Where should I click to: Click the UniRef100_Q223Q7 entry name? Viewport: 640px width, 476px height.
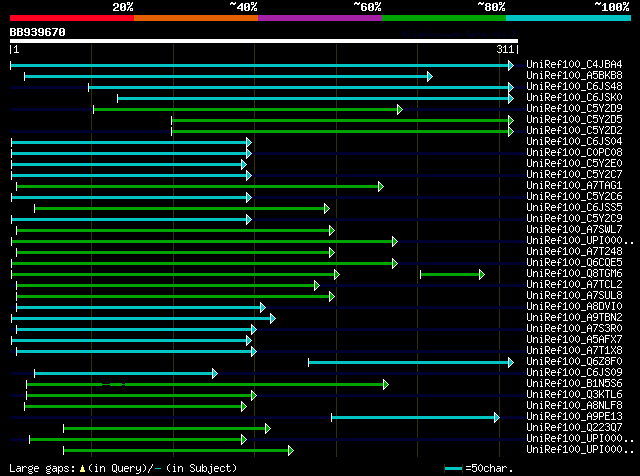click(574, 428)
